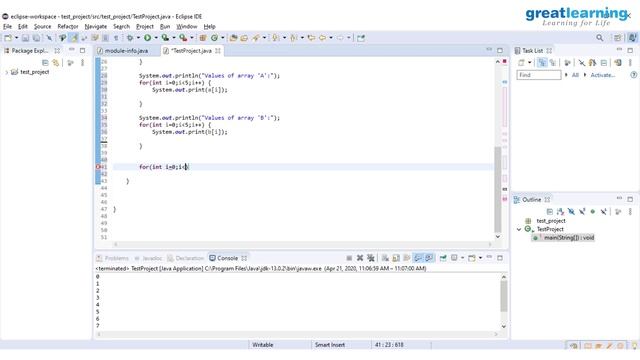Viewport: 640px width, 360px height.
Task: Open the Run button dropdown arrow
Action: (x=156, y=38)
